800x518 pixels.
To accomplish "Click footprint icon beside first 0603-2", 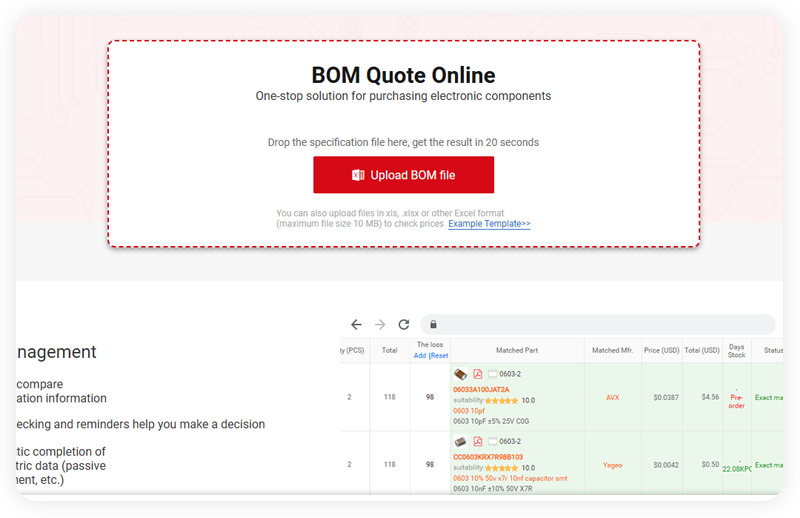I will (493, 374).
